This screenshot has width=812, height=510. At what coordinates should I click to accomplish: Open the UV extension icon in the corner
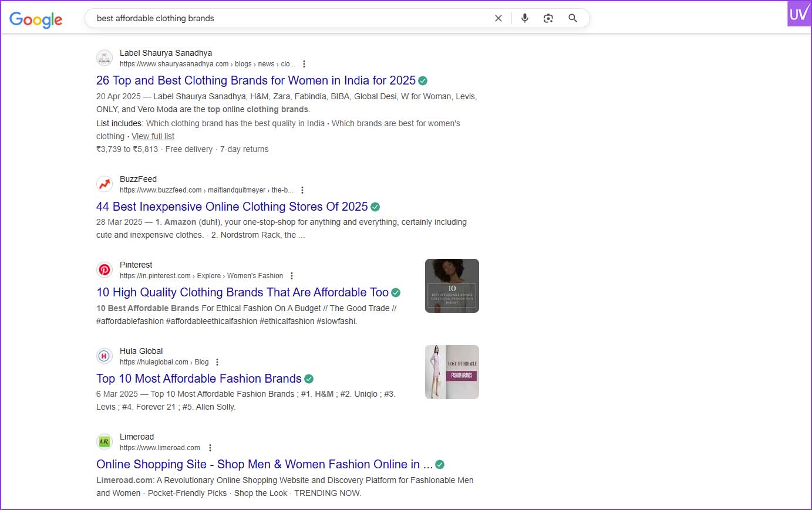799,13
